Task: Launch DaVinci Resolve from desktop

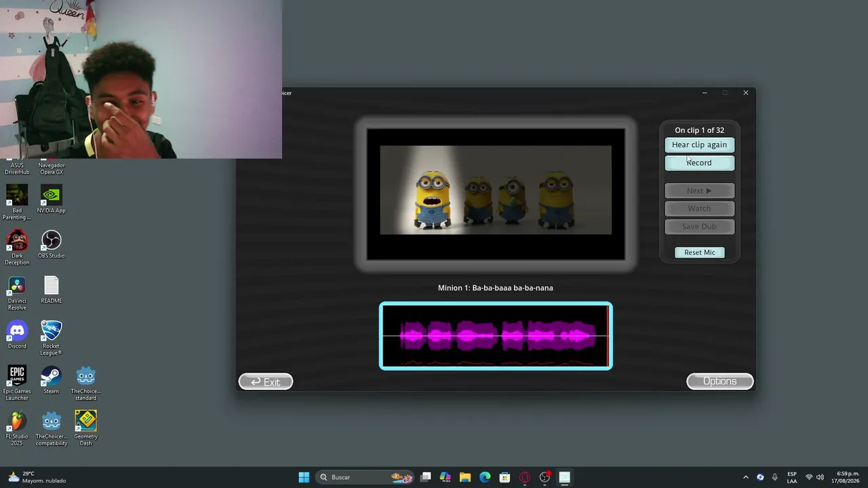Action: (x=17, y=292)
